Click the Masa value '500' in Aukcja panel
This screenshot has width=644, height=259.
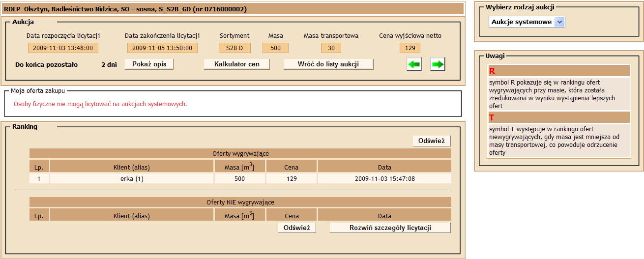pyautogui.click(x=275, y=48)
